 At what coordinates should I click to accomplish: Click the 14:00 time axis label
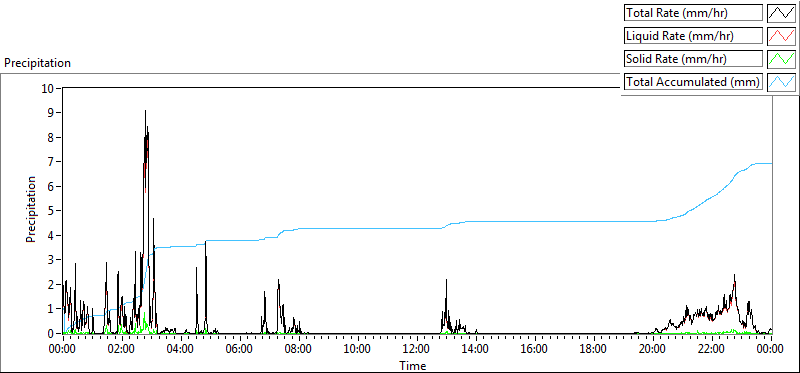[x=476, y=350]
